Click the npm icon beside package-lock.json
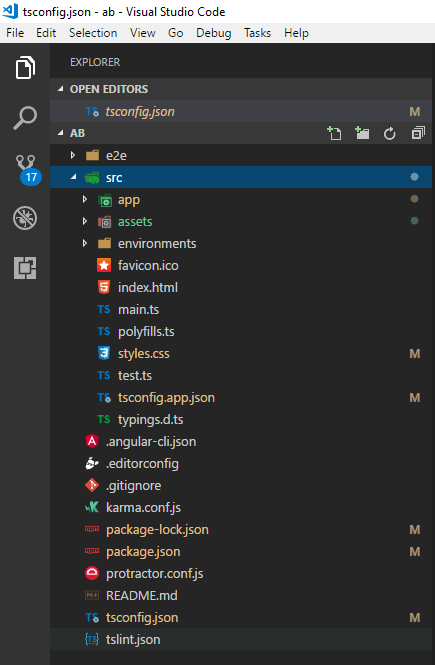 coord(92,529)
